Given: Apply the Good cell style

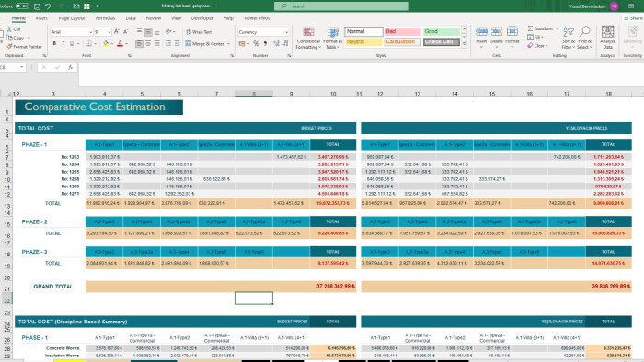Looking at the screenshot, I should click(441, 31).
